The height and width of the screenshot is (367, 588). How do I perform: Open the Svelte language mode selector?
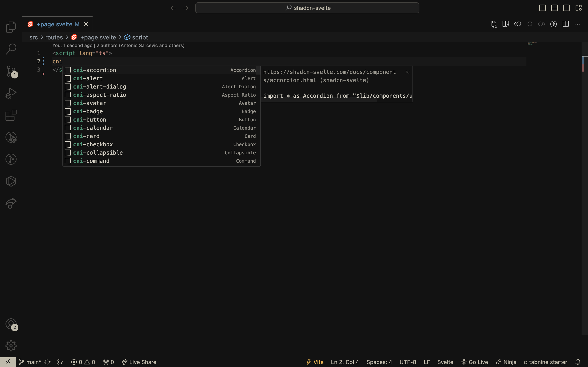(x=445, y=362)
